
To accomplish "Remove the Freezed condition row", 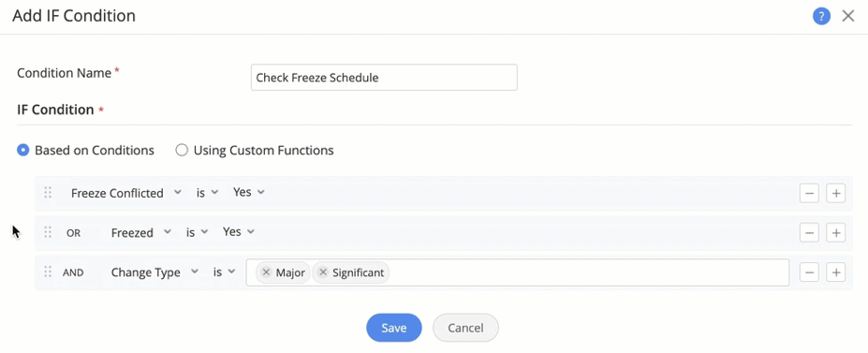I will point(809,233).
